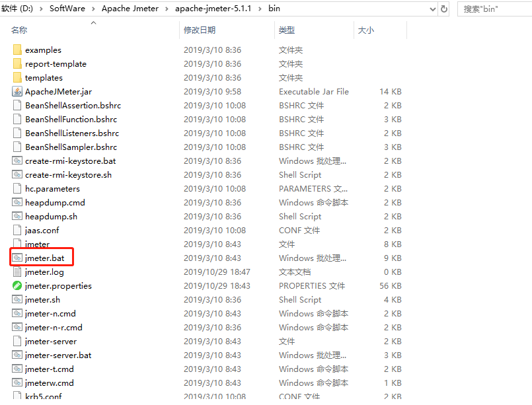Click the jmeter-server file icon
The height and width of the screenshot is (405, 532).
click(17, 341)
